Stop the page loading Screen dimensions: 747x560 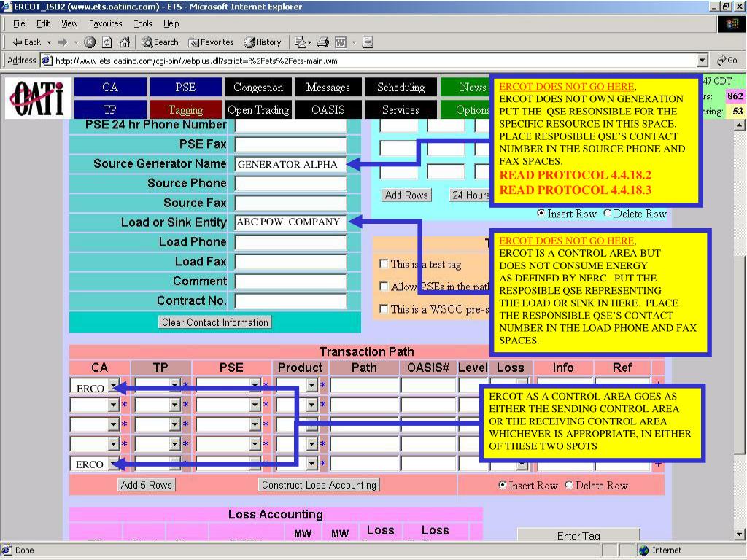pyautogui.click(x=90, y=42)
